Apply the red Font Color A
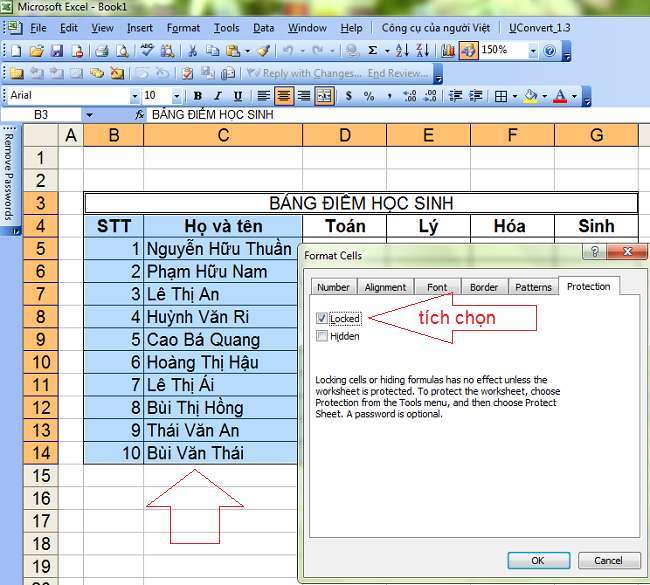This screenshot has width=650, height=585. [560, 96]
